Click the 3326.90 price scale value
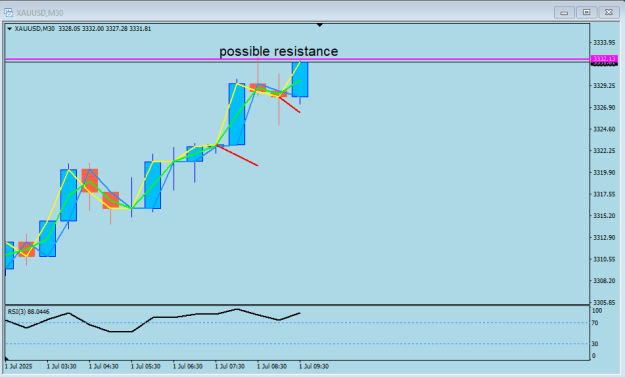The height and width of the screenshot is (377, 625). click(x=604, y=108)
